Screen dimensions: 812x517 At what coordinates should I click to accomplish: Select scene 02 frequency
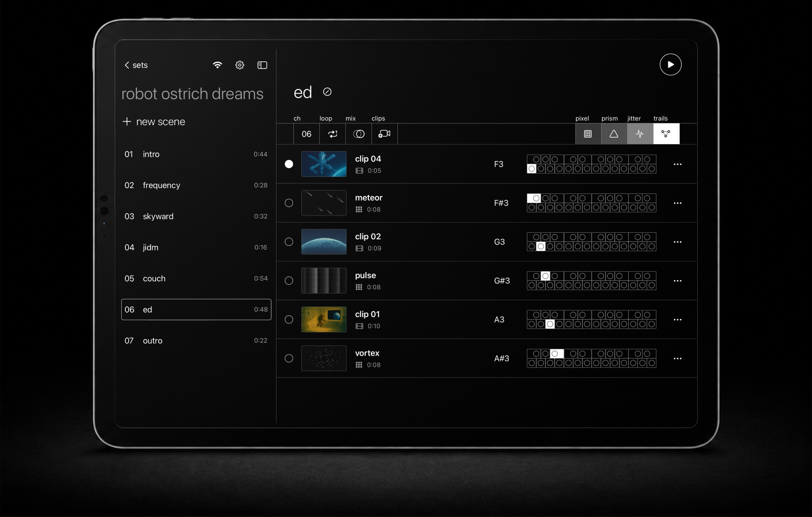point(196,185)
